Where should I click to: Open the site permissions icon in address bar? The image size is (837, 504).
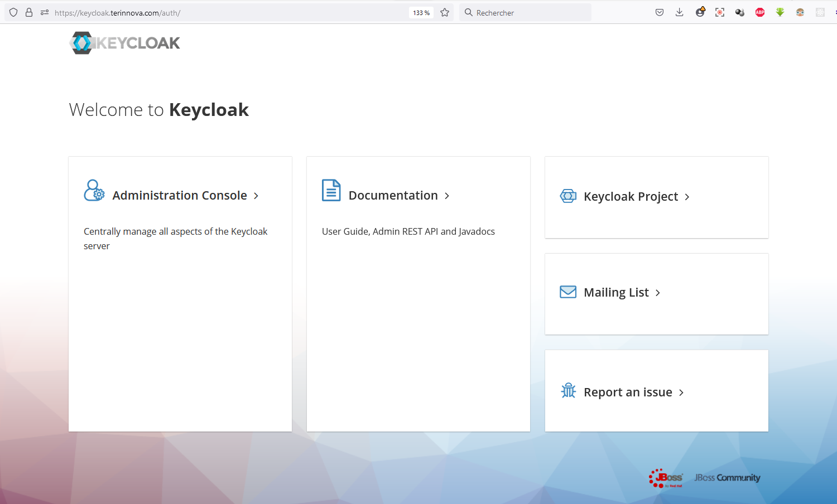(45, 12)
